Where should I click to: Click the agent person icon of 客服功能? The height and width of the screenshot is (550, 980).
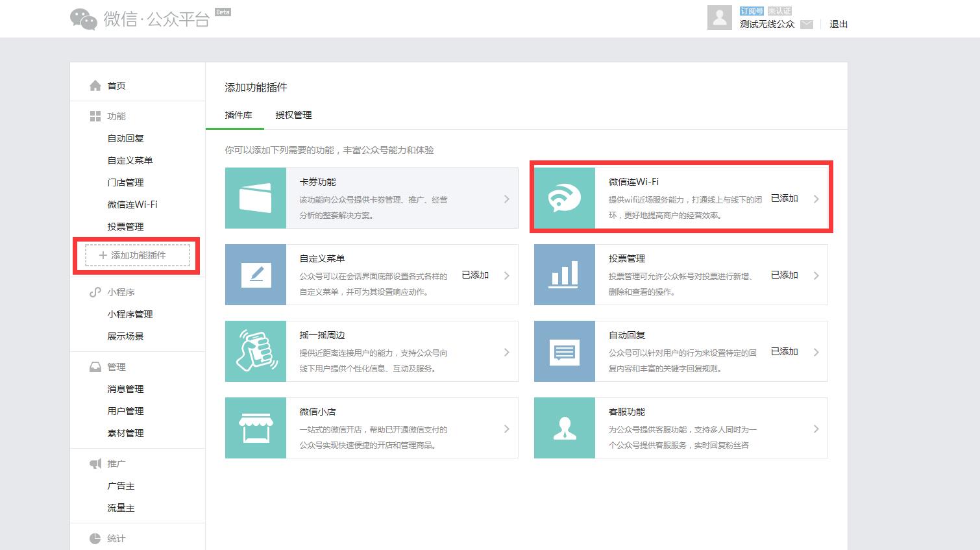(565, 429)
